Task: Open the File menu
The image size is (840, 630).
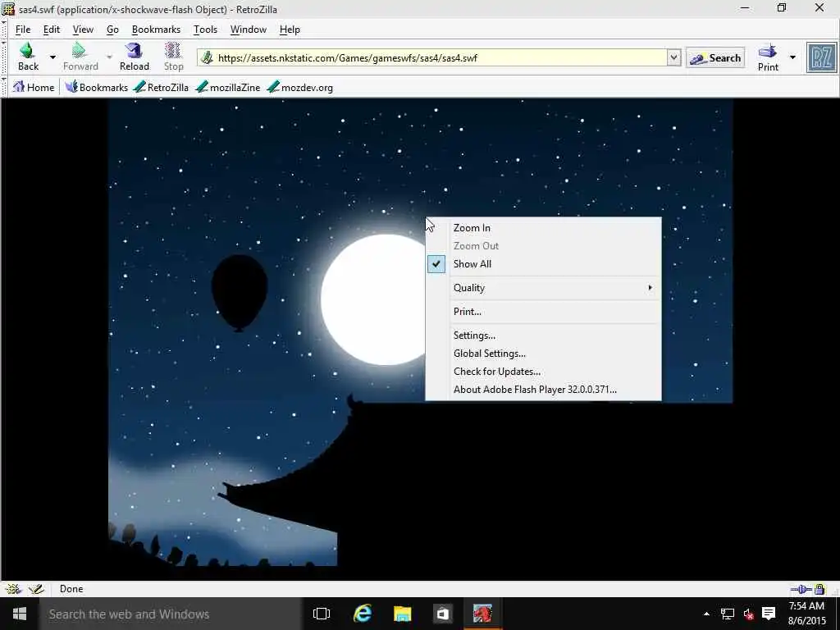Action: click(23, 30)
